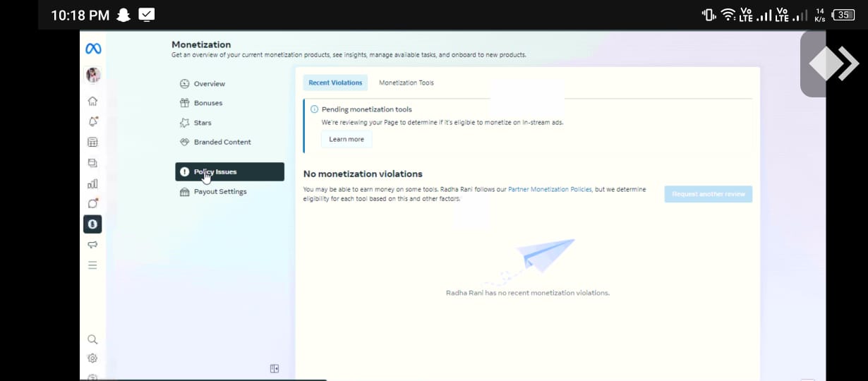The height and width of the screenshot is (381, 868).
Task: Switch to Recent Violations tab
Action: pyautogui.click(x=335, y=83)
